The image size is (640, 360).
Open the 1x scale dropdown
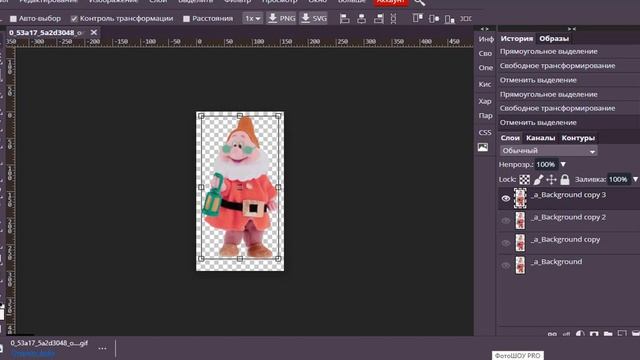click(x=252, y=18)
